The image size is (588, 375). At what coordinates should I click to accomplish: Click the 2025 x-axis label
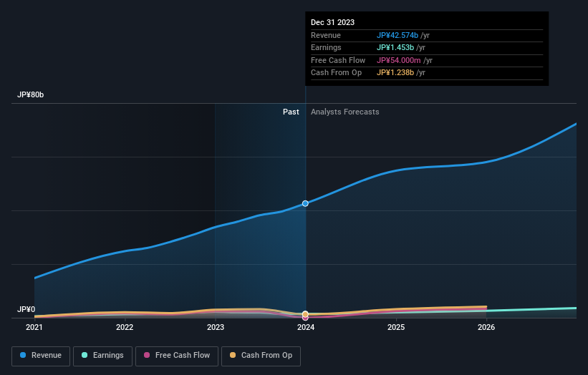click(396, 327)
